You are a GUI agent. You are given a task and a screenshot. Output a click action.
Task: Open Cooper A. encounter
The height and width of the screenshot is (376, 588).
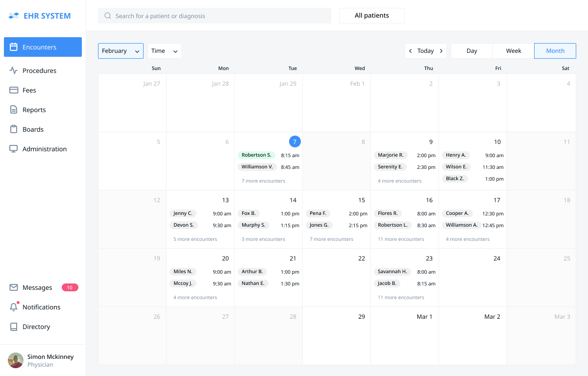(457, 213)
